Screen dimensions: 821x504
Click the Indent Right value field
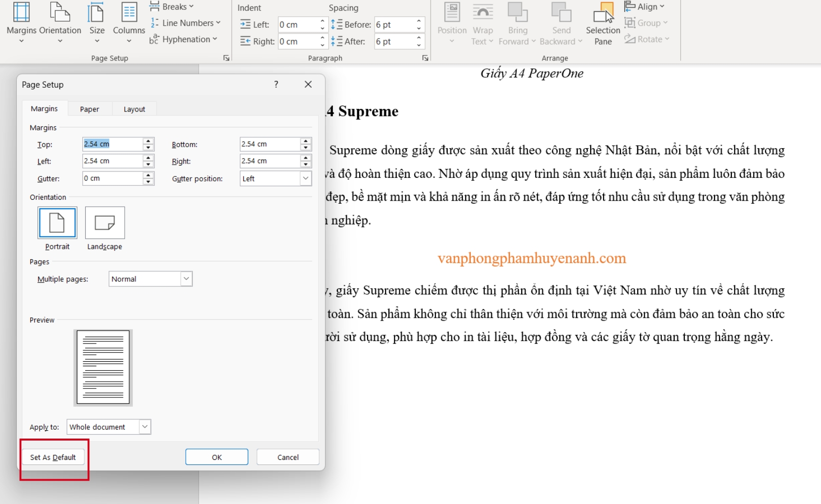298,42
